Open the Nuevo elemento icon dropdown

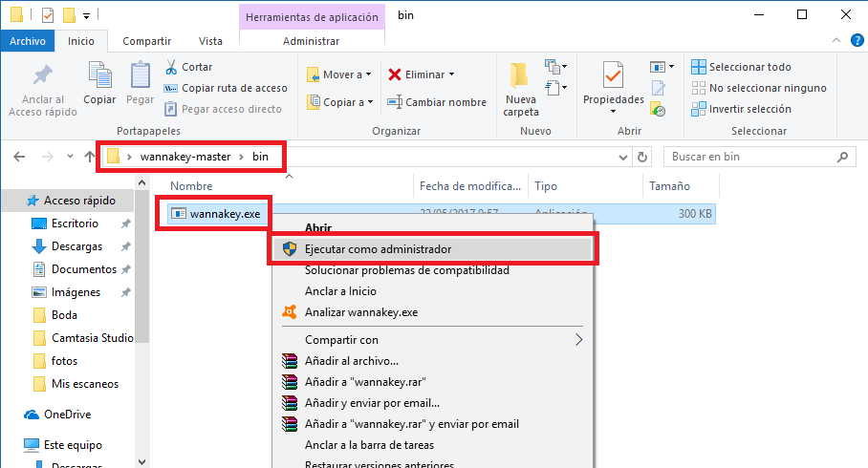pyautogui.click(x=555, y=67)
